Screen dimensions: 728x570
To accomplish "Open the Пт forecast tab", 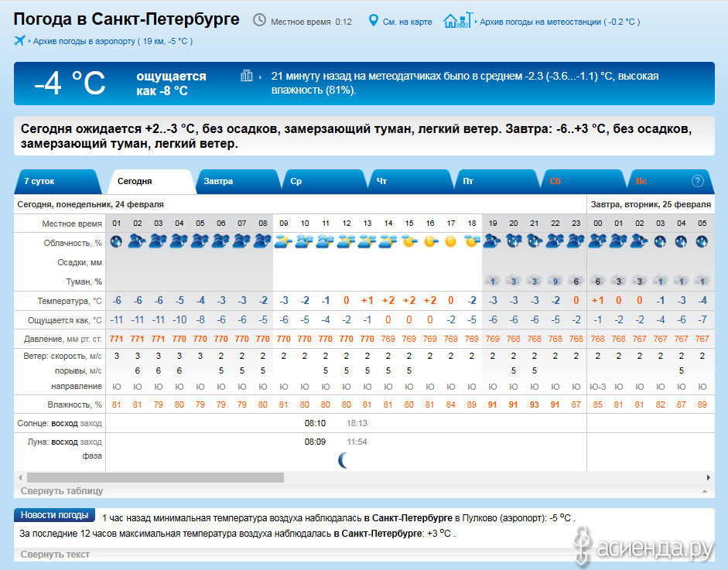I will (x=497, y=182).
